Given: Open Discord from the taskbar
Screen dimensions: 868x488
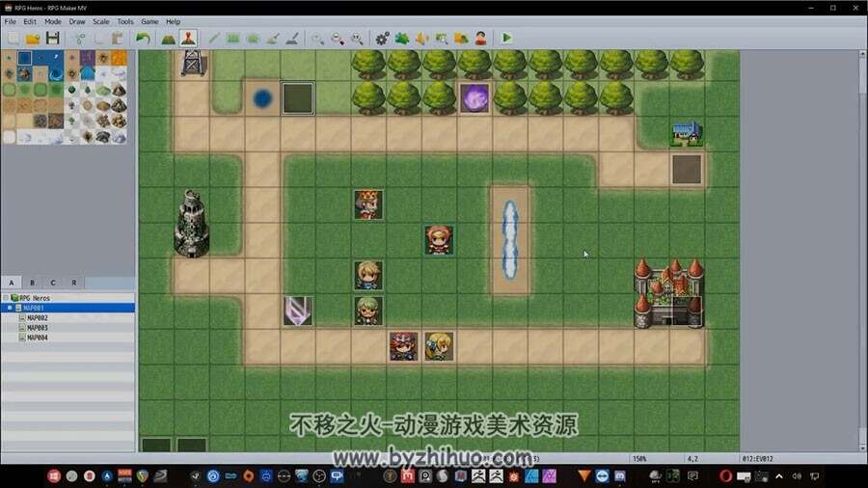Looking at the screenshot, I should coord(620,475).
